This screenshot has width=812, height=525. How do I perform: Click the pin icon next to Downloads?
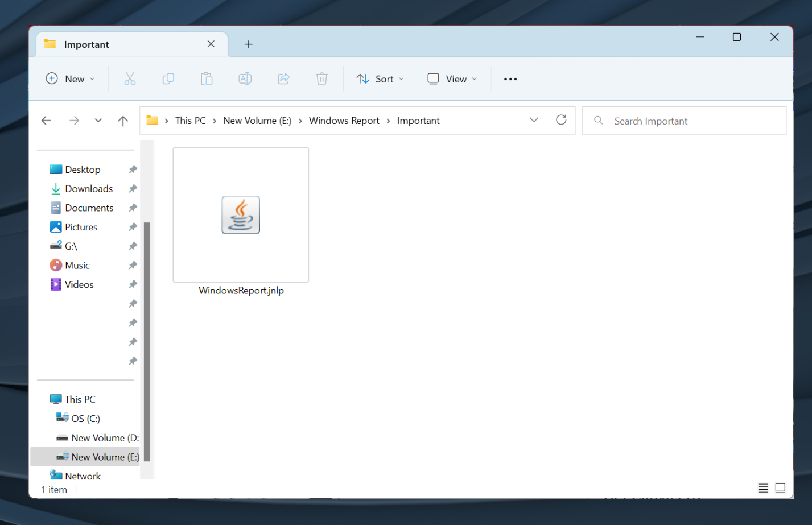(x=133, y=189)
